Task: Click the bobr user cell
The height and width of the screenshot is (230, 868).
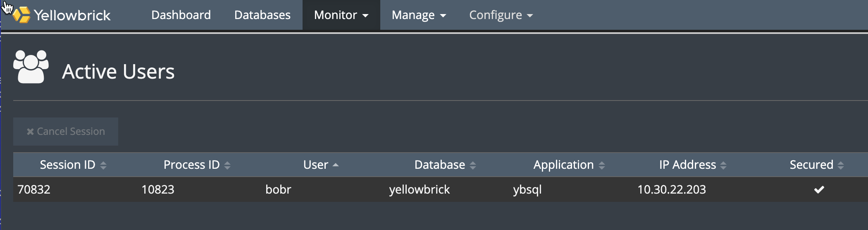Action: pyautogui.click(x=278, y=189)
